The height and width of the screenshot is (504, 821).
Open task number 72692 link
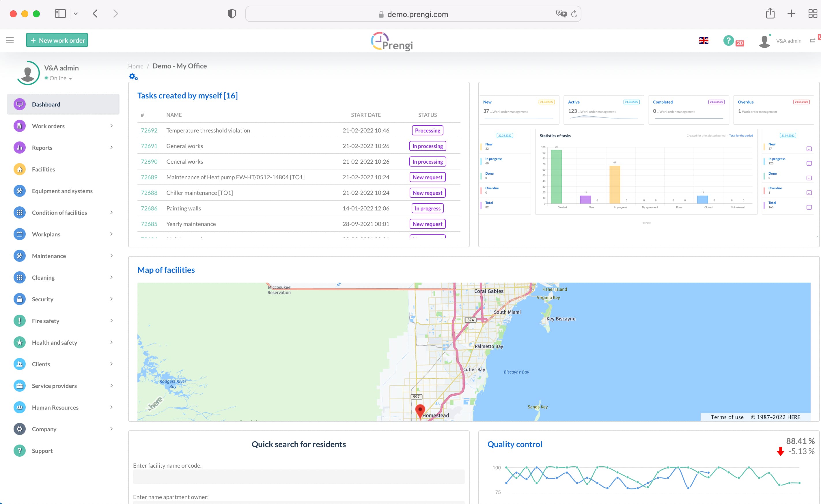click(149, 130)
